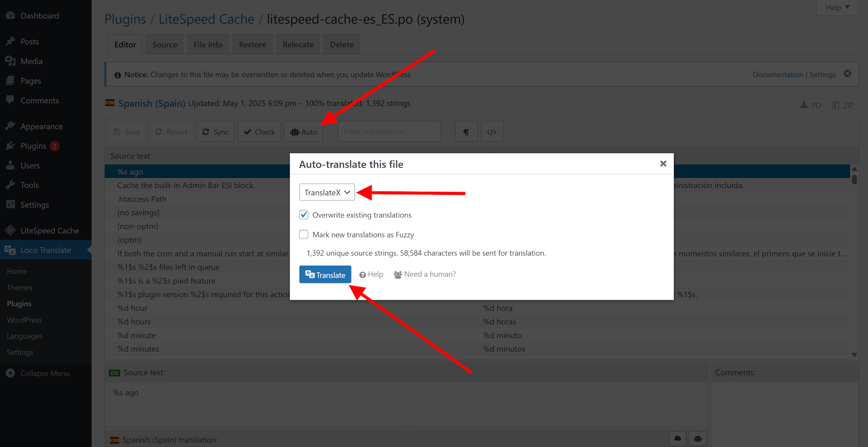The image size is (868, 447).
Task: Open the Settings link in notice
Action: pyautogui.click(x=822, y=75)
